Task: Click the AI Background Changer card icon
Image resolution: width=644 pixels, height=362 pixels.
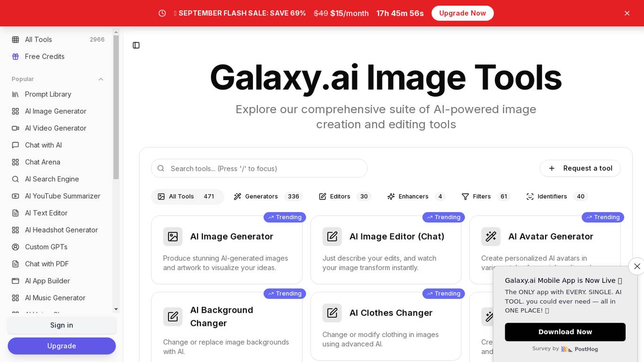Action: pos(173,317)
